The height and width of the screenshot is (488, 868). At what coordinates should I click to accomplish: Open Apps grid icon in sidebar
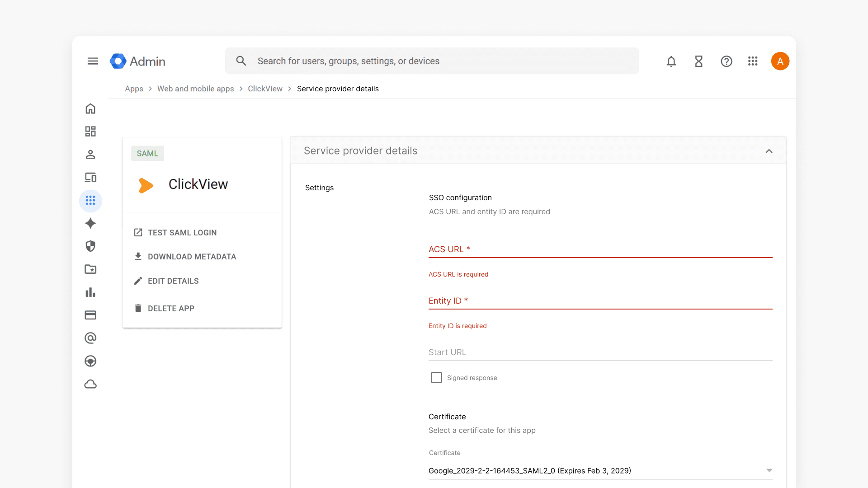point(90,200)
